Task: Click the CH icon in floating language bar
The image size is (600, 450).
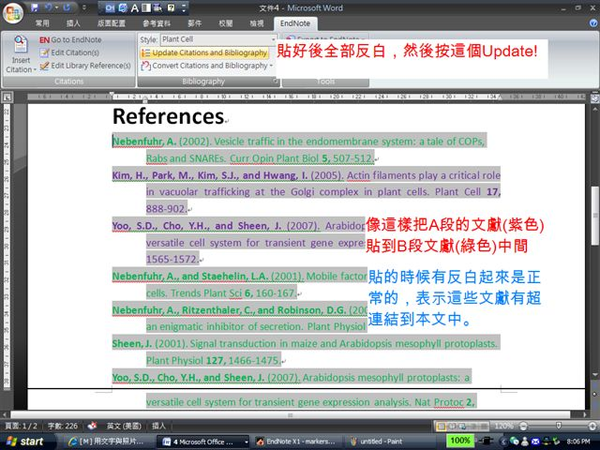Action: [x=110, y=8]
